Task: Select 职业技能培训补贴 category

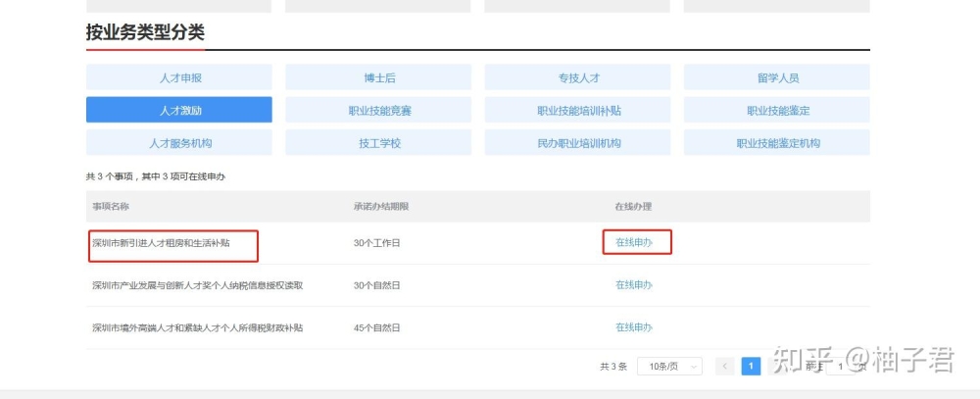Action: pyautogui.click(x=577, y=110)
